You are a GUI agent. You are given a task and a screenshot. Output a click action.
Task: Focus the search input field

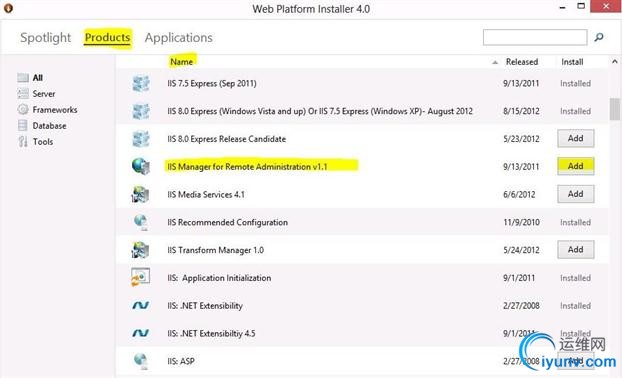(x=535, y=37)
